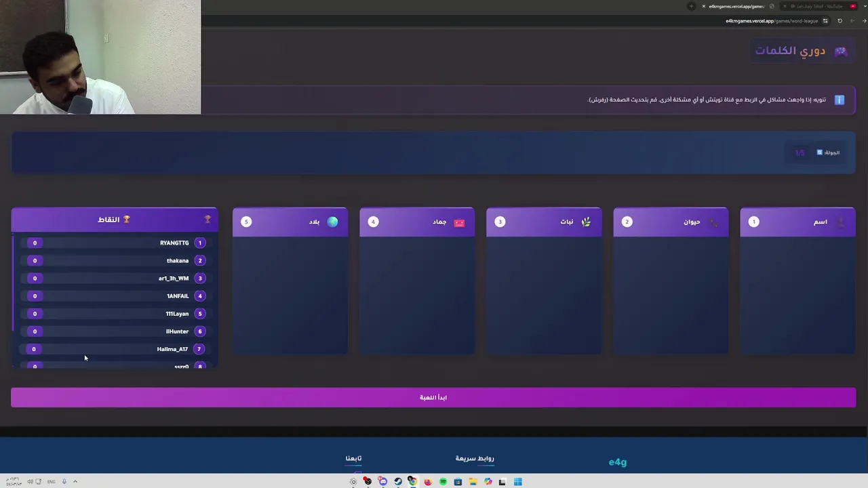Image resolution: width=868 pixels, height=488 pixels.
Task: Select the جماد category card header
Action: (417, 222)
